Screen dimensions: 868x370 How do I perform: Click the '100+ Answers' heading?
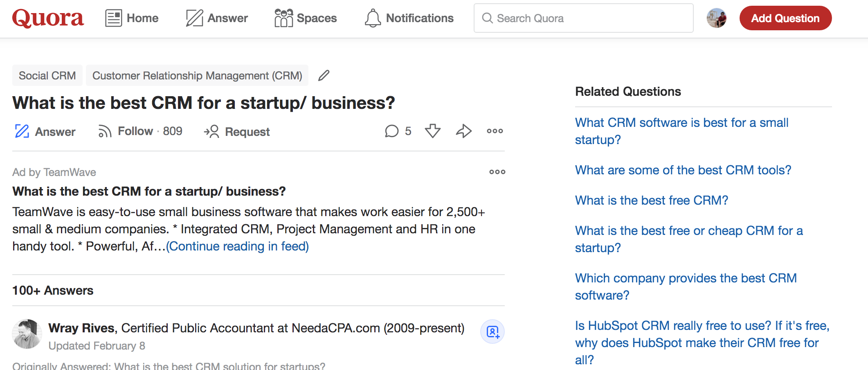53,290
